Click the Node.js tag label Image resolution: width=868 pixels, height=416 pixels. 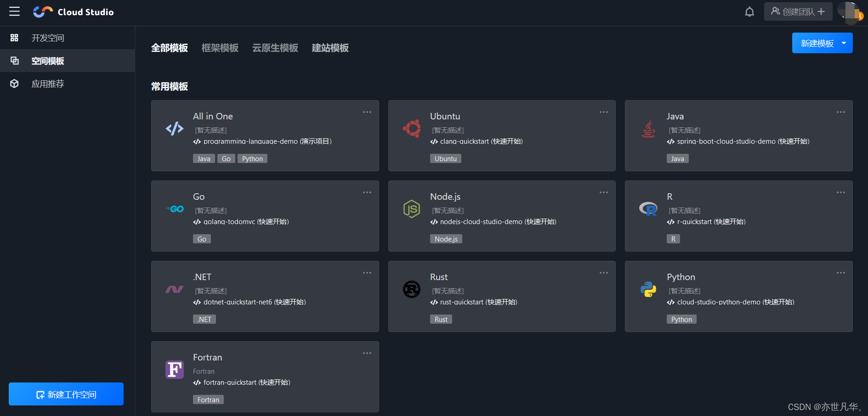[x=446, y=239]
